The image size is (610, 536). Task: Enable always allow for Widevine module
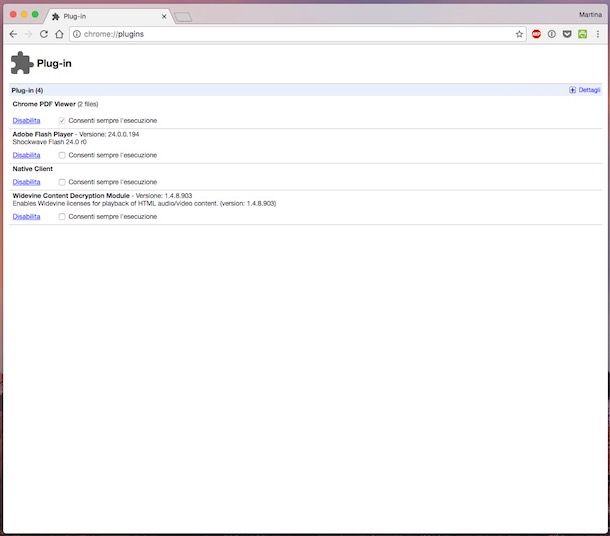click(x=62, y=217)
